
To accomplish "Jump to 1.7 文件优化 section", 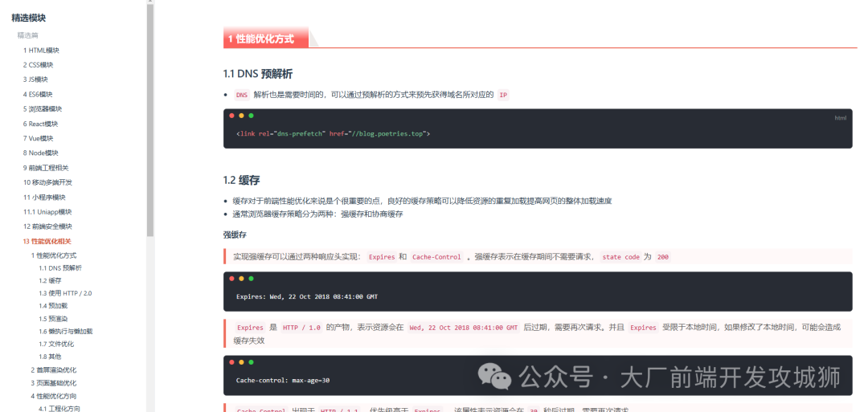I will pos(56,344).
